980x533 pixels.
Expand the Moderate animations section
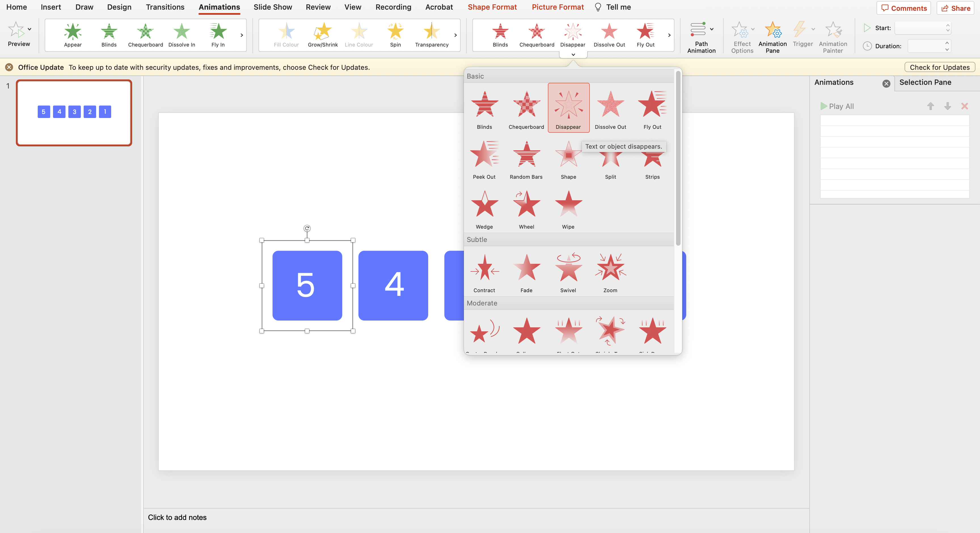coord(481,303)
